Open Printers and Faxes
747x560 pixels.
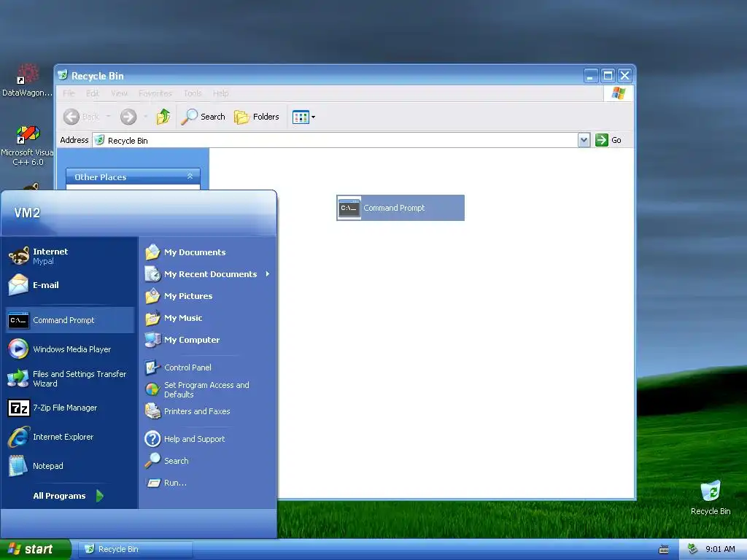pos(207,411)
